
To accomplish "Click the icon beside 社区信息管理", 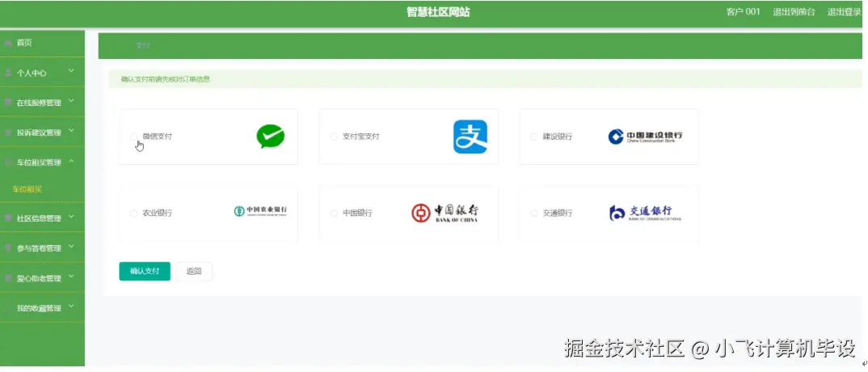I will (x=8, y=218).
